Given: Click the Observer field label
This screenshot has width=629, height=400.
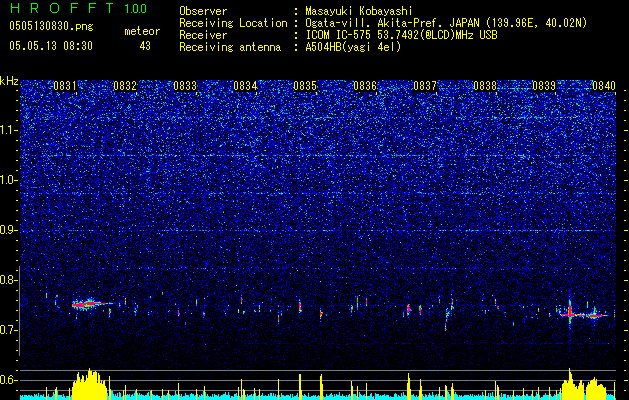Looking at the screenshot, I should pyautogui.click(x=203, y=11).
